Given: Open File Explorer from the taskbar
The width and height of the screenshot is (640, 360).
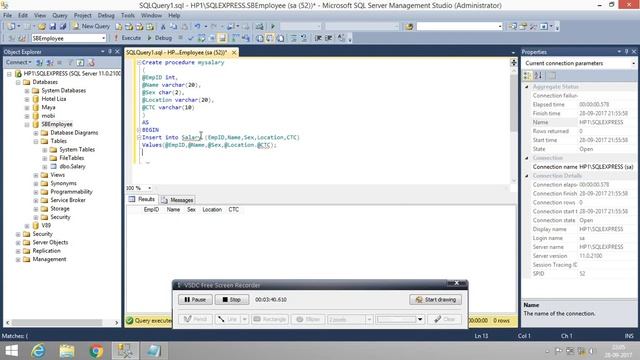Looking at the screenshot, I should pyautogui.click(x=67, y=351).
